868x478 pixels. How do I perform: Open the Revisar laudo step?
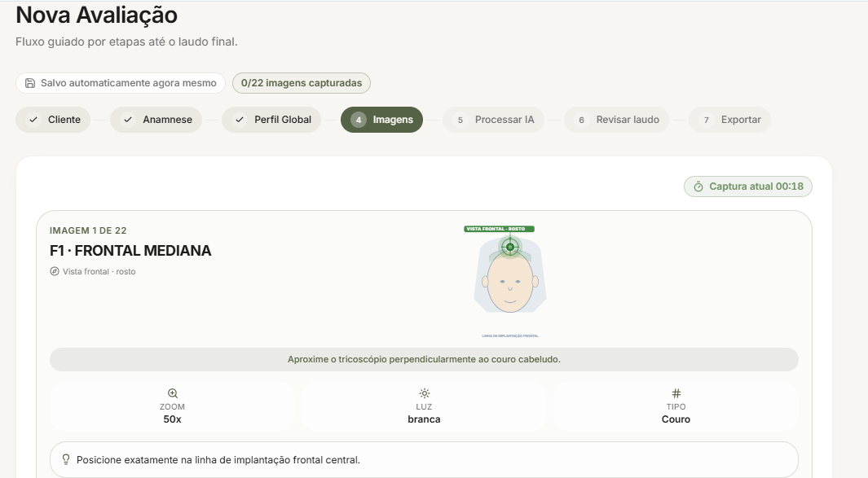617,120
